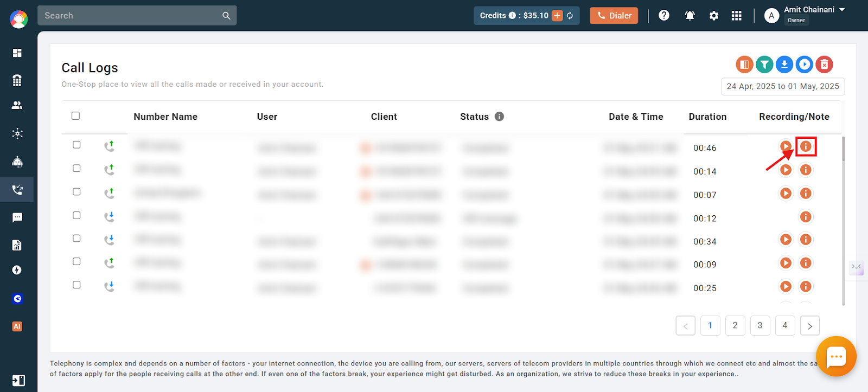Open note info for the 00:46 call

806,146
